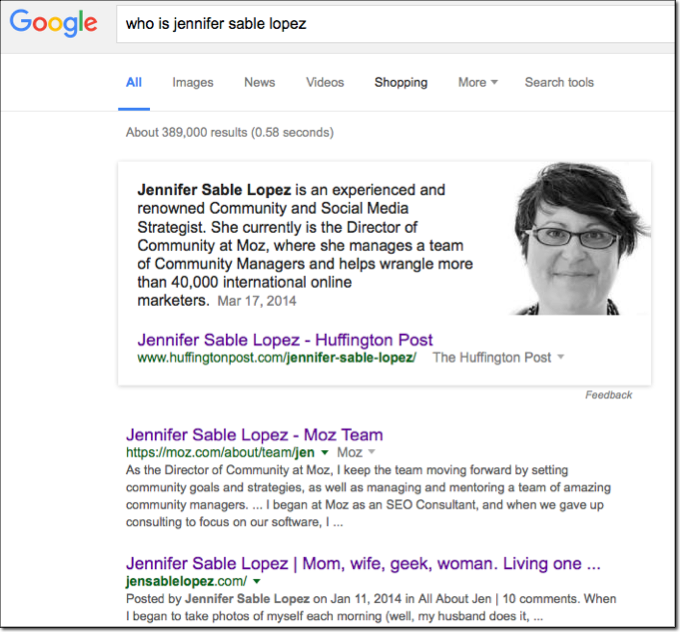
Task: Open the Mom, wife, geek, woman result
Action: coord(362,562)
